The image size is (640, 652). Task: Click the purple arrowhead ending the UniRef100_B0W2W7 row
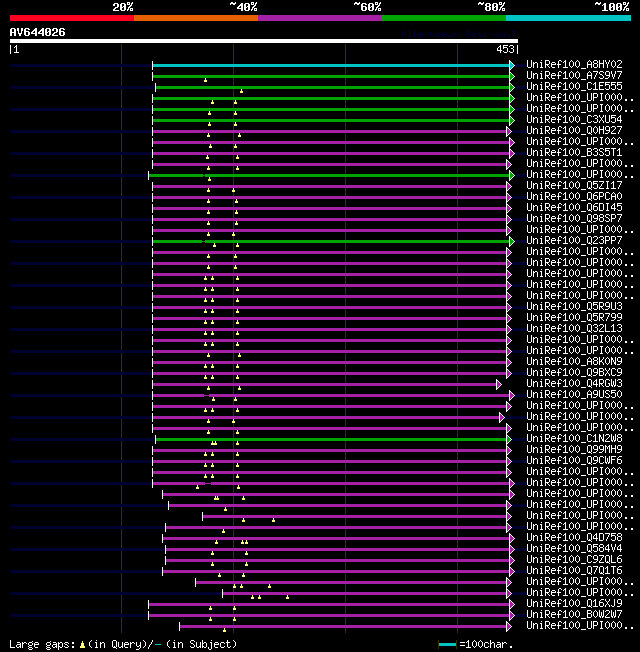[512, 615]
